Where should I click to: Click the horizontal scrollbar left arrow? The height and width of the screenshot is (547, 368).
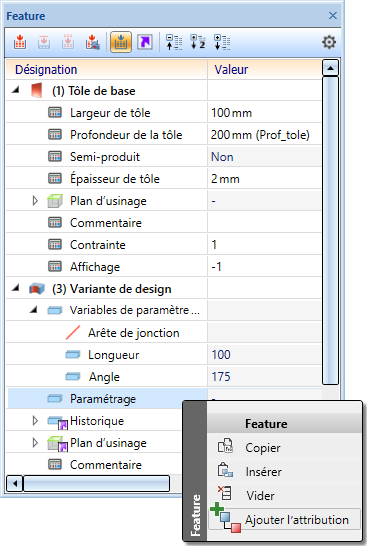pos(15,484)
